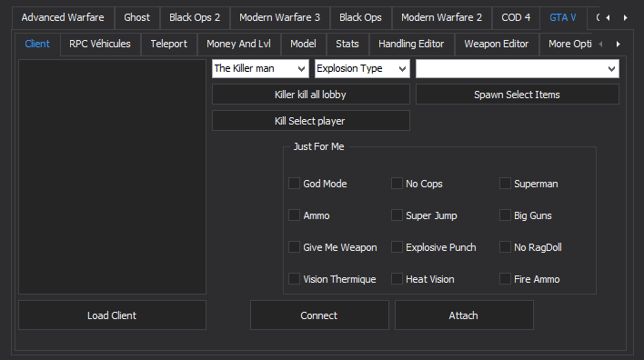Click the Spawn Select Items button

518,95
